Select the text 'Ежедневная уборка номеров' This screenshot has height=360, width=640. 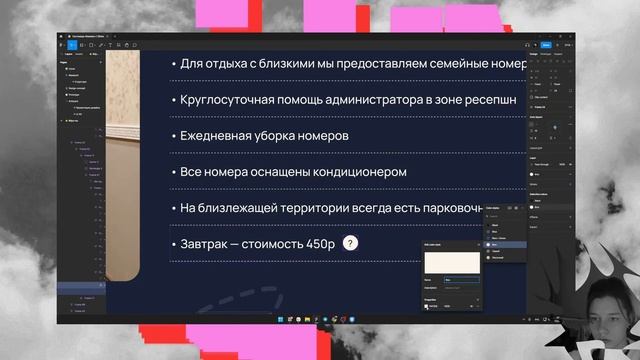tap(264, 136)
